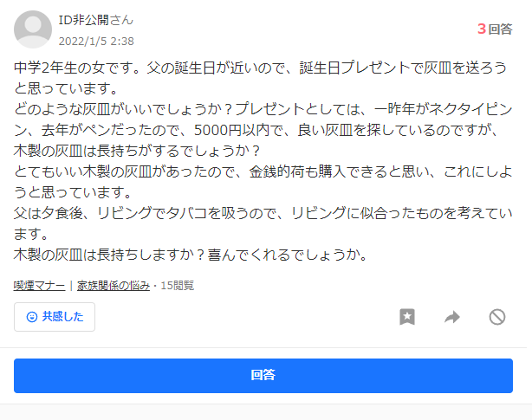The width and height of the screenshot is (532, 420).
Task: Open the 家族関係の悩み category link
Action: (114, 286)
